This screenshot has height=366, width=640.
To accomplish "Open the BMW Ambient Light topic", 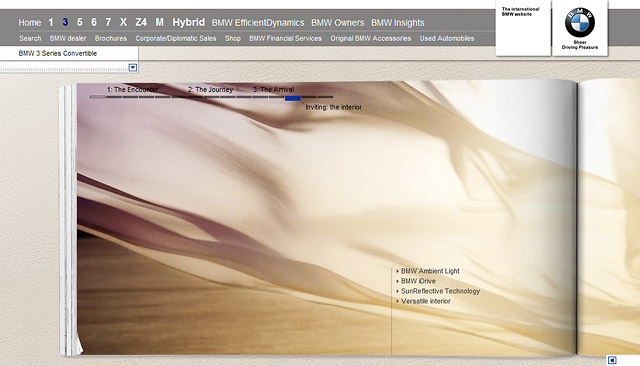I will point(430,271).
